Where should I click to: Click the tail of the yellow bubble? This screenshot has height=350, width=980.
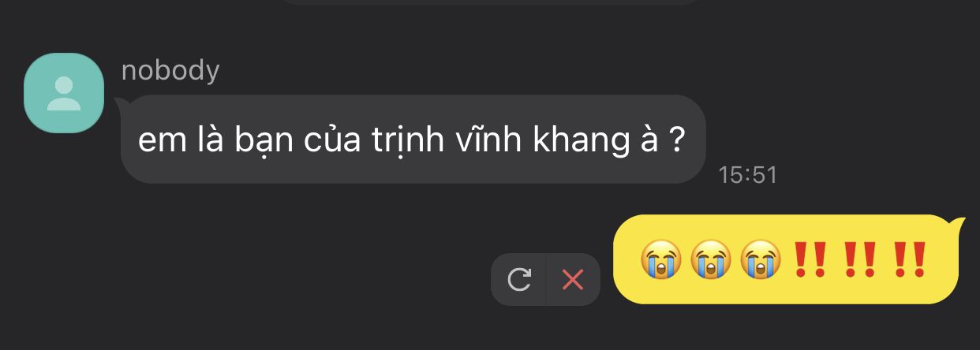pyautogui.click(x=959, y=224)
